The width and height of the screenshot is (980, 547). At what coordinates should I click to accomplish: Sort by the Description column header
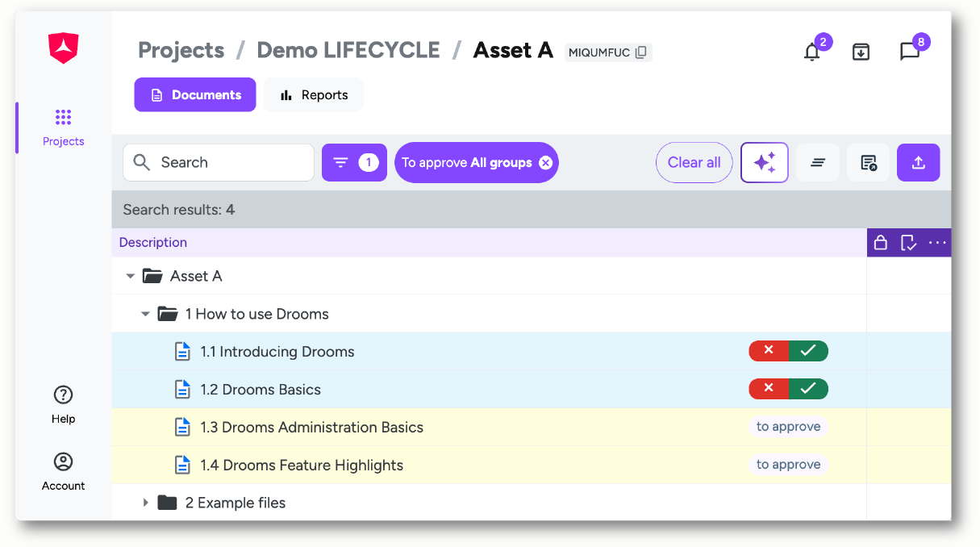coord(153,242)
